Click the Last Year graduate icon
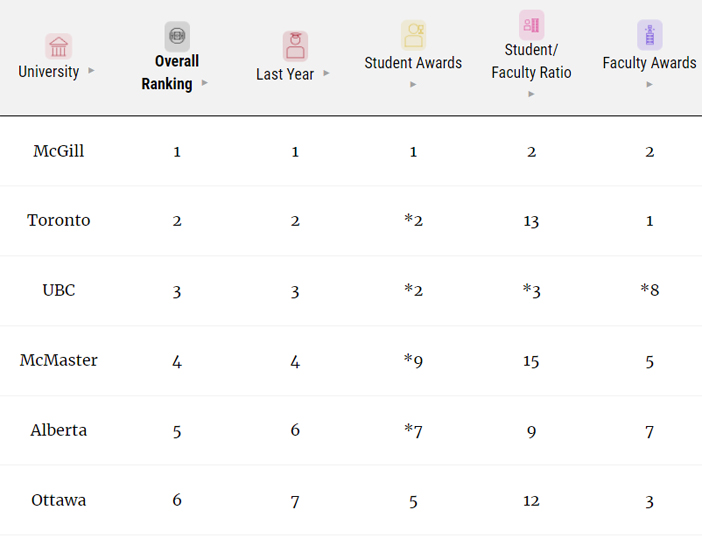The width and height of the screenshot is (702, 539). tap(295, 46)
